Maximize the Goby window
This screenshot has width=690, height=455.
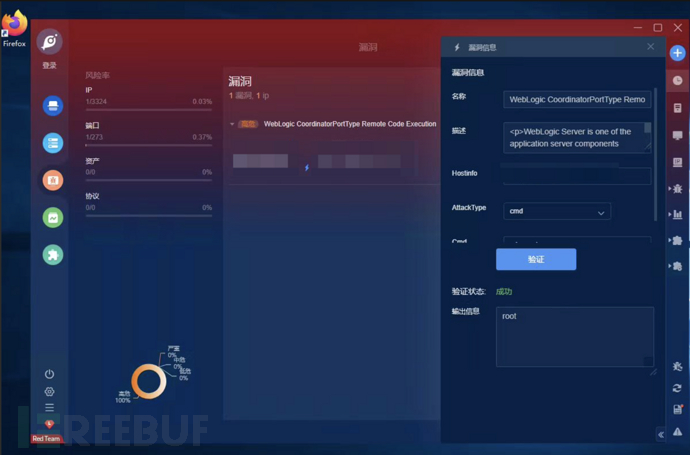(658, 28)
